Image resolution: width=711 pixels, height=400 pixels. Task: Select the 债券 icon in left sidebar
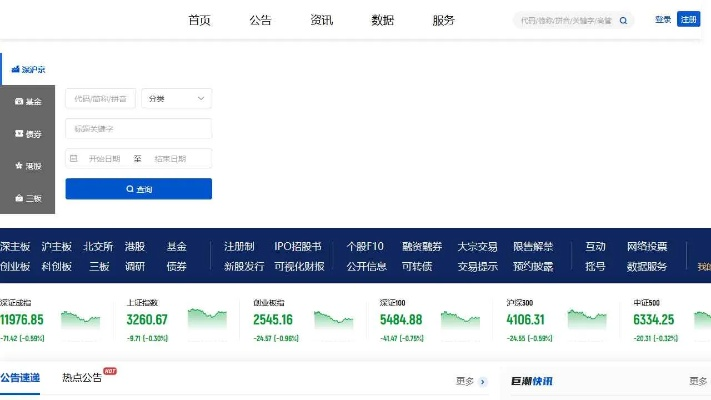point(20,134)
